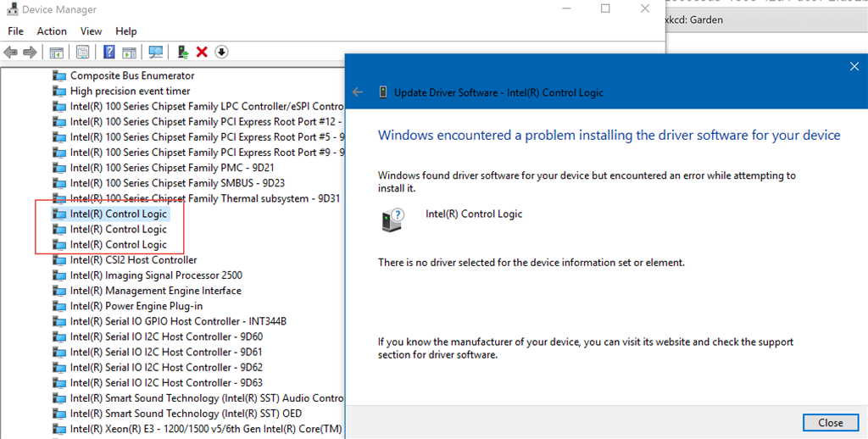Select Smart Sound Technology (Intel(R) SST) OED
The width and height of the screenshot is (868, 439).
[177, 414]
